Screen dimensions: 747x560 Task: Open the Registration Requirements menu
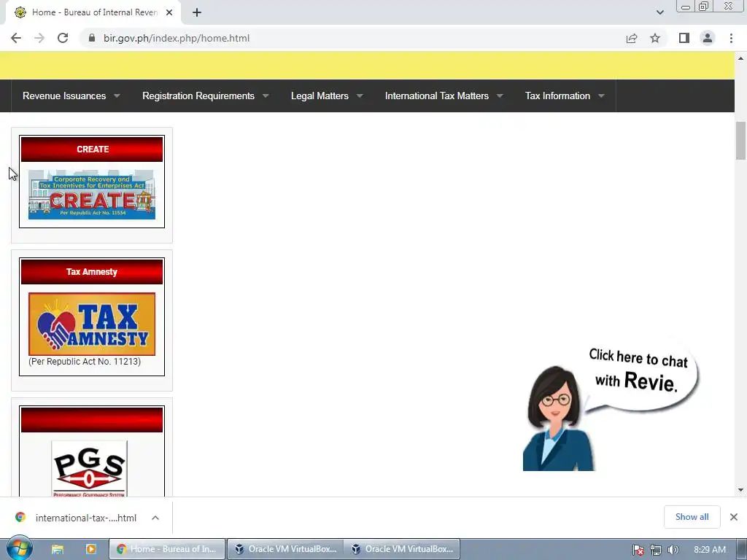click(x=198, y=96)
